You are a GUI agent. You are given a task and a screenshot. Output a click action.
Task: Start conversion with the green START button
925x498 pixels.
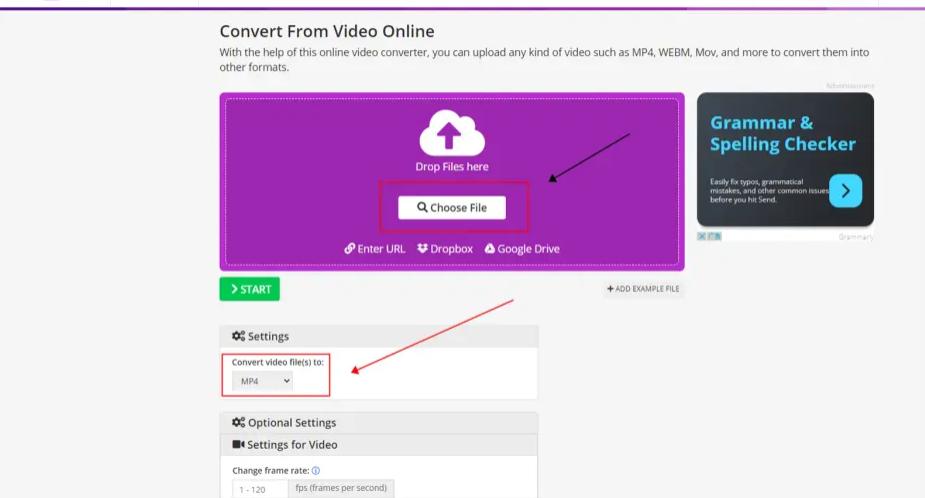point(250,289)
